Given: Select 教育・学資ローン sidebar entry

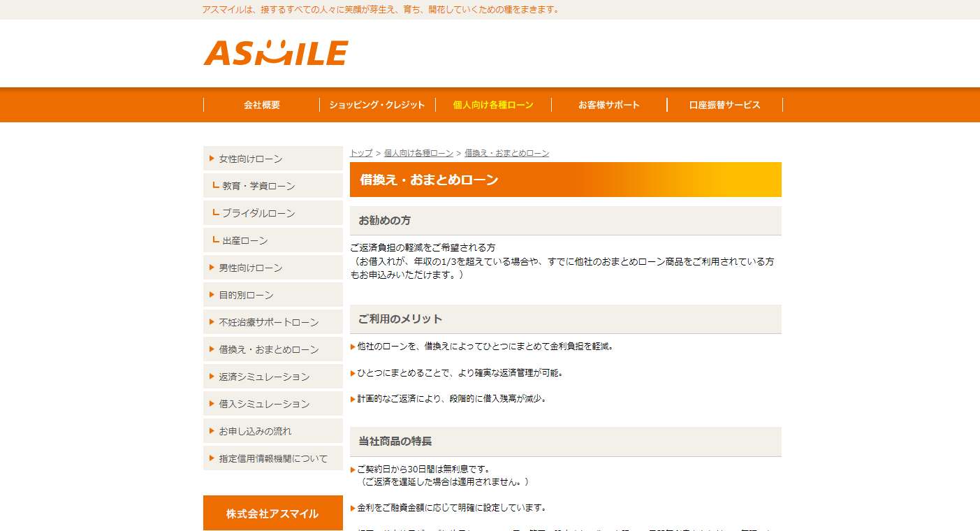Looking at the screenshot, I should pos(273,186).
